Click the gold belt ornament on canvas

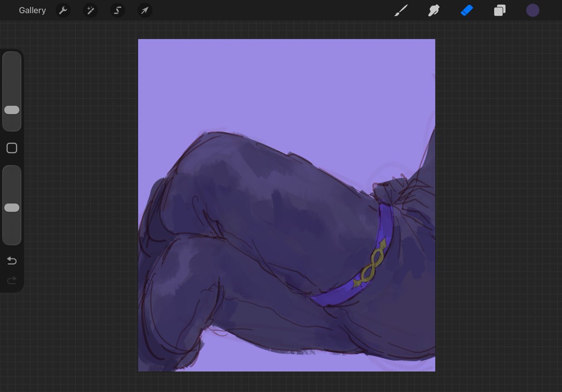point(371,265)
